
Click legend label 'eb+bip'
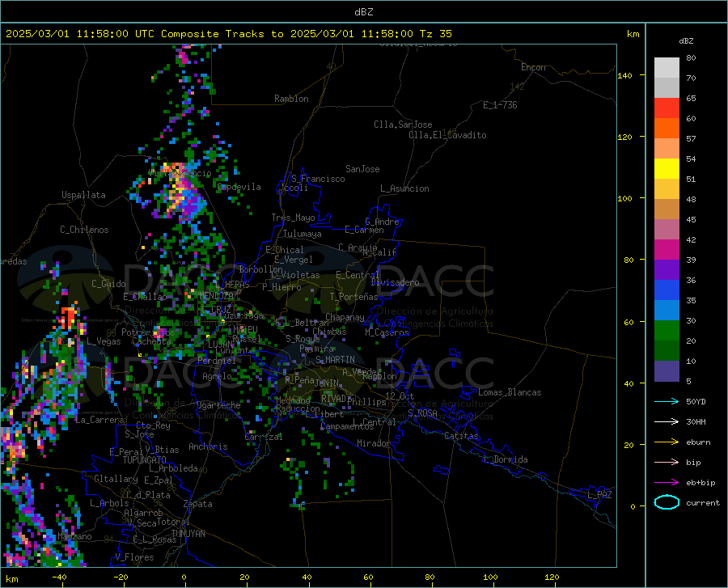pyautogui.click(x=700, y=483)
